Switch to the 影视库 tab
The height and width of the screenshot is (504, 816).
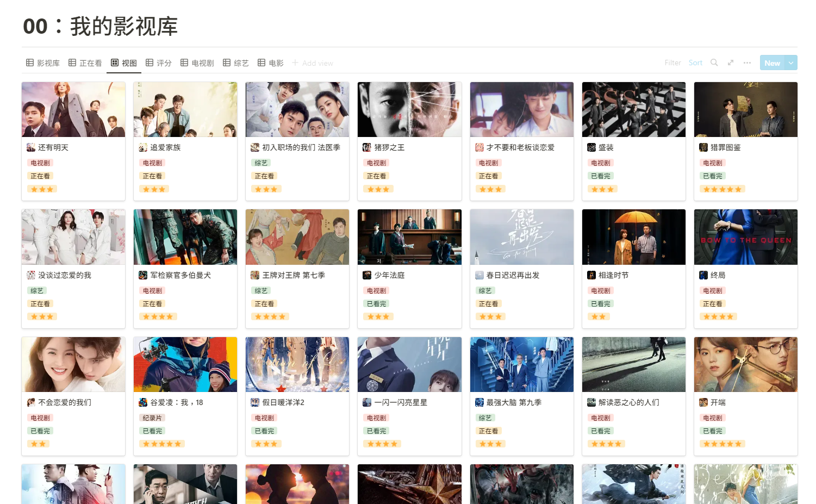43,63
